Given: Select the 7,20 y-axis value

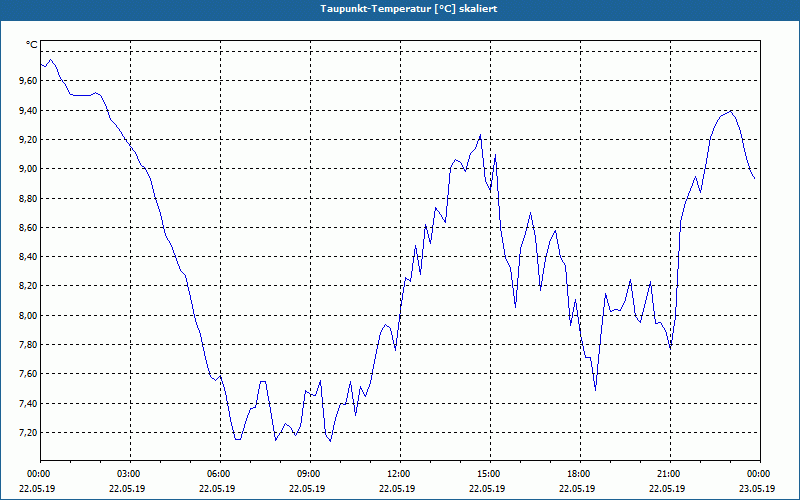Looking at the screenshot, I should pyautogui.click(x=28, y=433).
